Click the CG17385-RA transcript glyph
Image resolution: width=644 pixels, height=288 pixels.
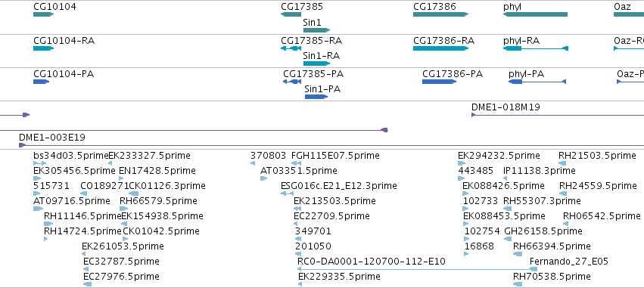pyautogui.click(x=291, y=48)
